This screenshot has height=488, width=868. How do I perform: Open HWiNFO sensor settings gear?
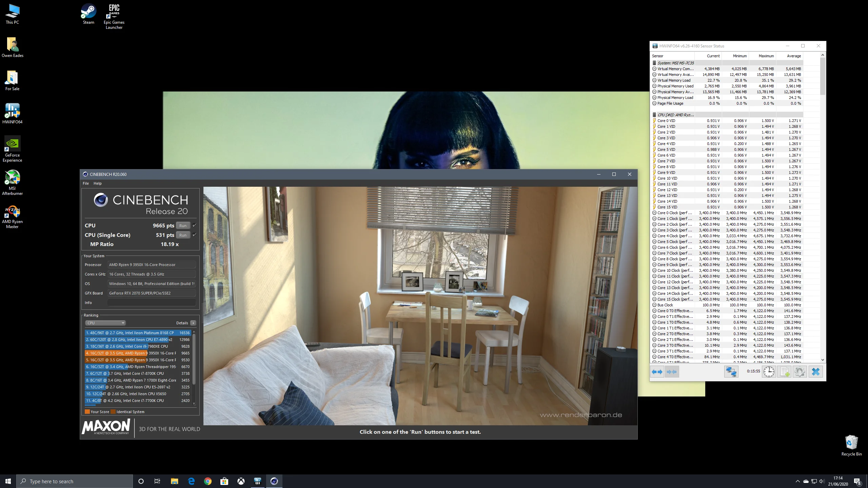click(x=800, y=372)
